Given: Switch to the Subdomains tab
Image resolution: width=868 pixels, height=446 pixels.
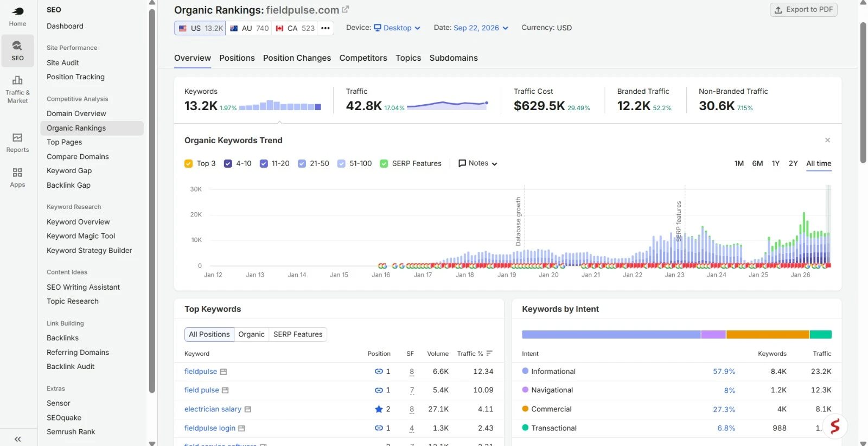Looking at the screenshot, I should pos(454,58).
